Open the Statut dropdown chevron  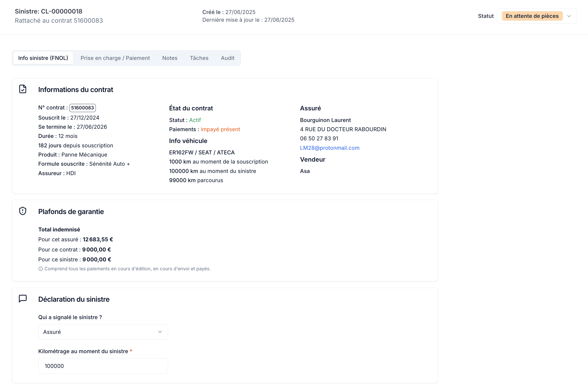coord(569,16)
